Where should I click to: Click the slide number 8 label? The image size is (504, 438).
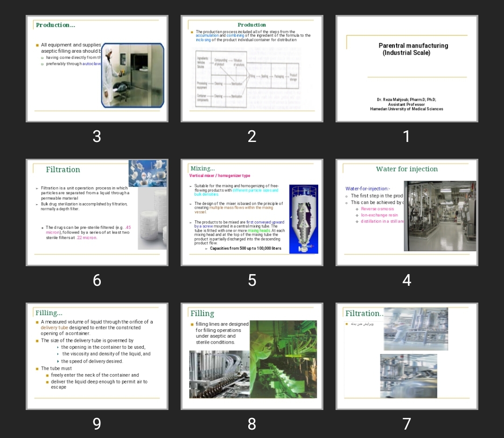pos(252,424)
